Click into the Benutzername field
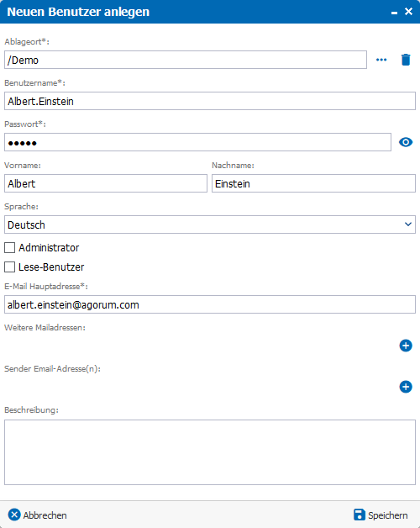 pos(210,101)
